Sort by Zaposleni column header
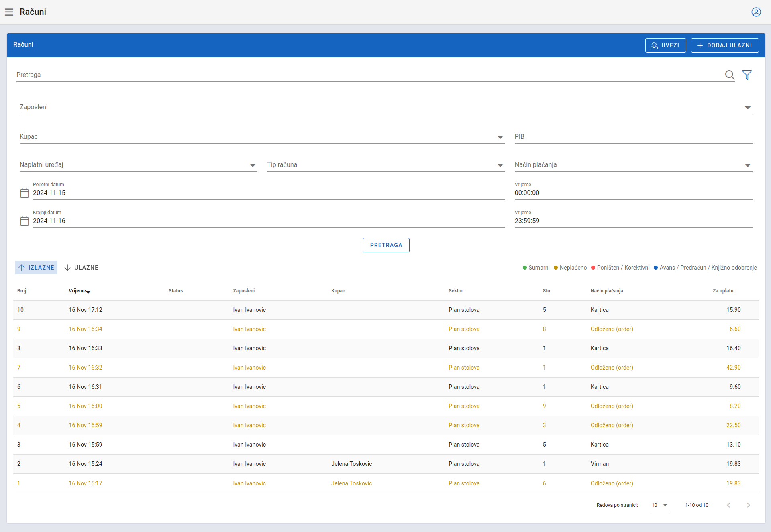 coord(244,291)
